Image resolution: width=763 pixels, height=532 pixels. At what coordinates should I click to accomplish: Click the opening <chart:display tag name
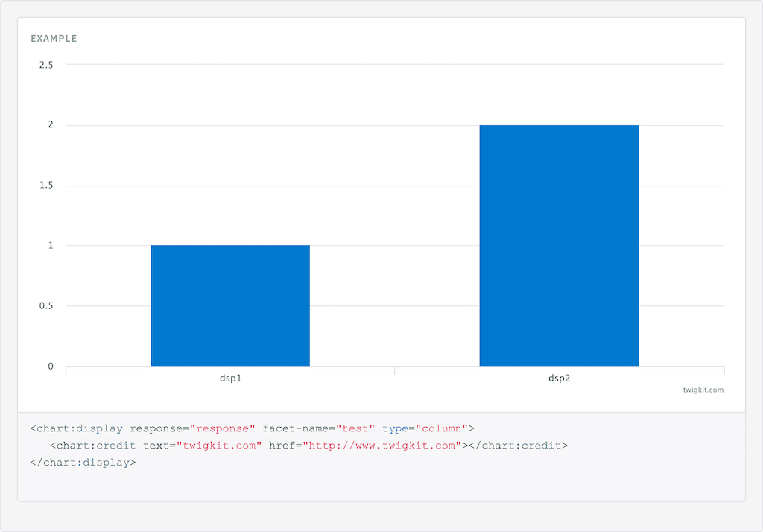77,429
